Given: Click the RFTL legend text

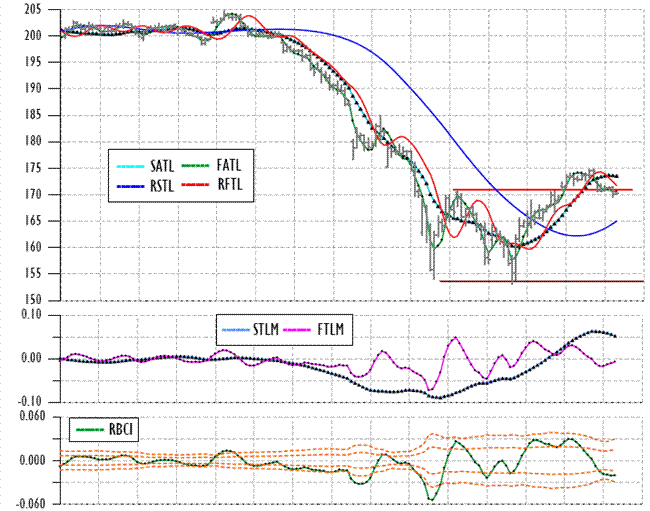Looking at the screenshot, I should click(231, 183).
